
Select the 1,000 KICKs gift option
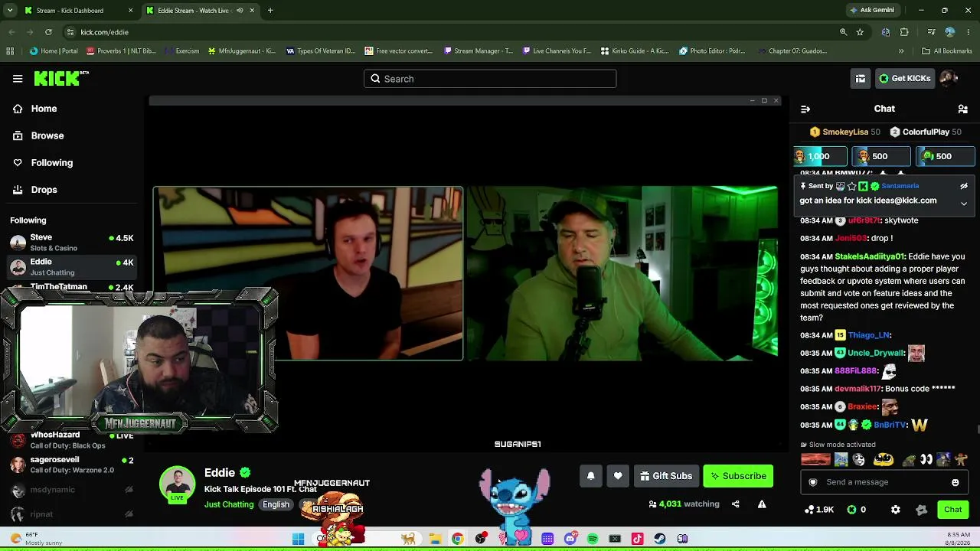[820, 156]
